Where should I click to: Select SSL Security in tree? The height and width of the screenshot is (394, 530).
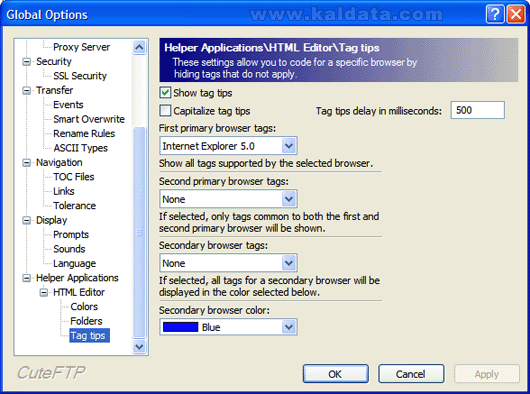click(x=80, y=76)
